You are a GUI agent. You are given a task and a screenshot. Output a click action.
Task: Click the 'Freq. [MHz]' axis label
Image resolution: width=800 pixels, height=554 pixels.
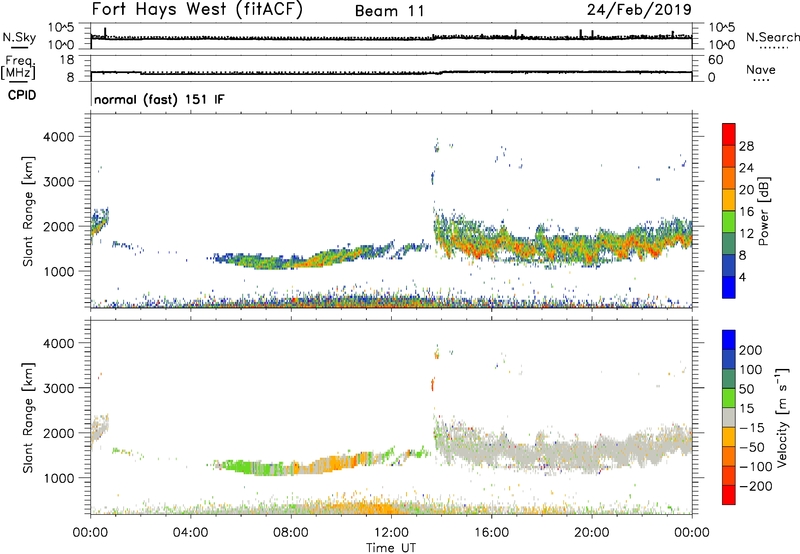coord(19,67)
